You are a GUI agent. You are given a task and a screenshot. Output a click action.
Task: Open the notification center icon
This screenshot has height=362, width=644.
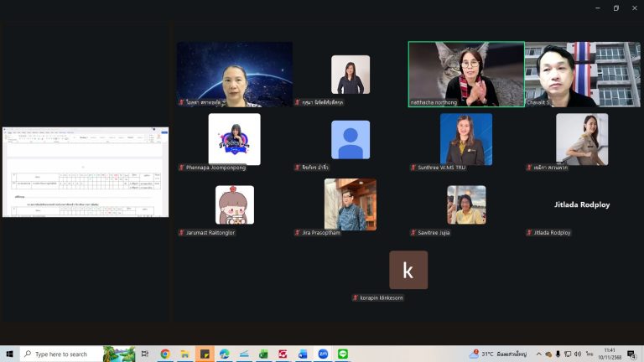[x=631, y=354]
